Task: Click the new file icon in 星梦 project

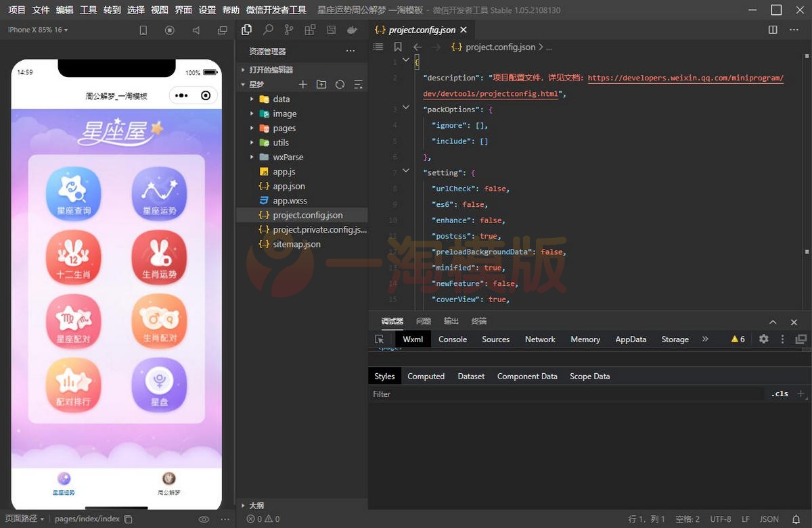Action: coord(303,85)
